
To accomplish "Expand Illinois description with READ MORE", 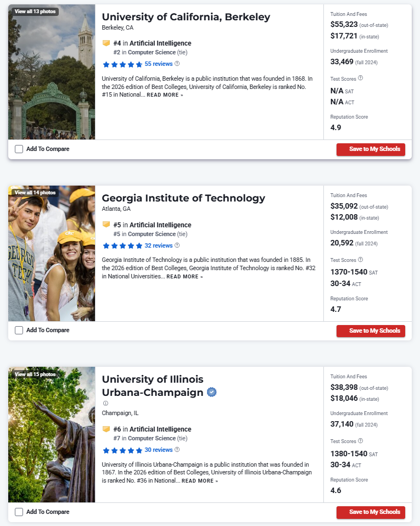I will point(199,481).
